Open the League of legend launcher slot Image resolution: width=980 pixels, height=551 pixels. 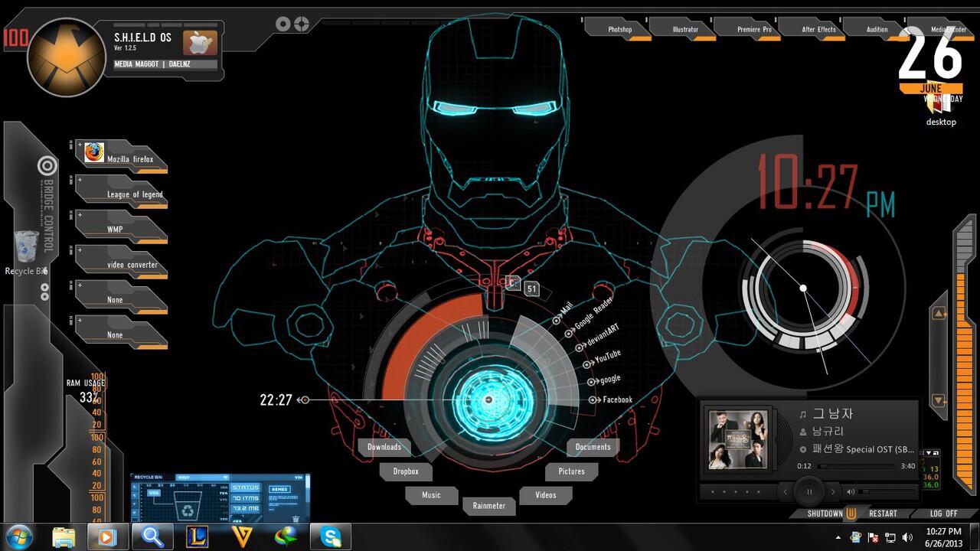pyautogui.click(x=122, y=191)
